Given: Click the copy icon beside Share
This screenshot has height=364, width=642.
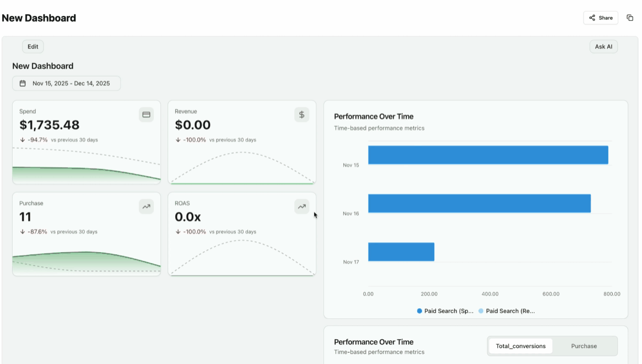Looking at the screenshot, I should pos(630,18).
